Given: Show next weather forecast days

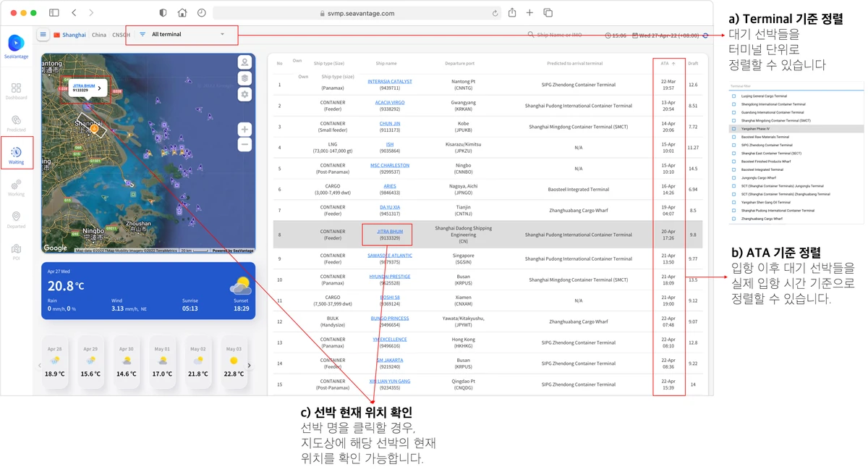Looking at the screenshot, I should point(250,366).
